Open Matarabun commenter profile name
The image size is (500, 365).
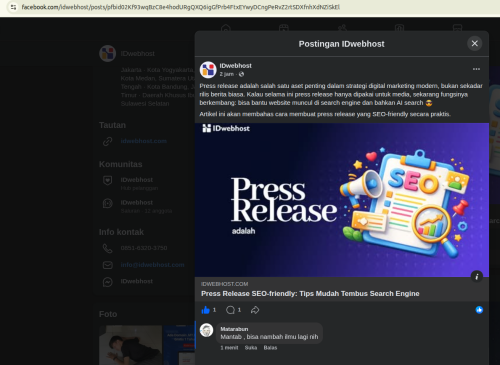point(234,329)
